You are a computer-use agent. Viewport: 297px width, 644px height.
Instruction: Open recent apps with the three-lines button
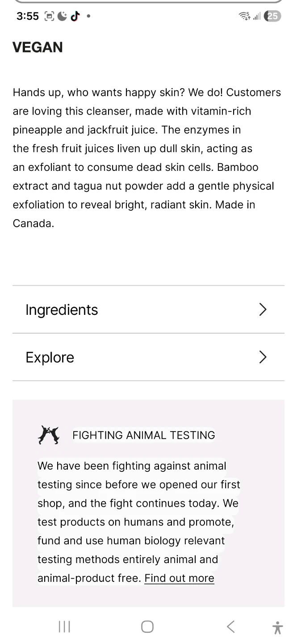click(x=64, y=627)
